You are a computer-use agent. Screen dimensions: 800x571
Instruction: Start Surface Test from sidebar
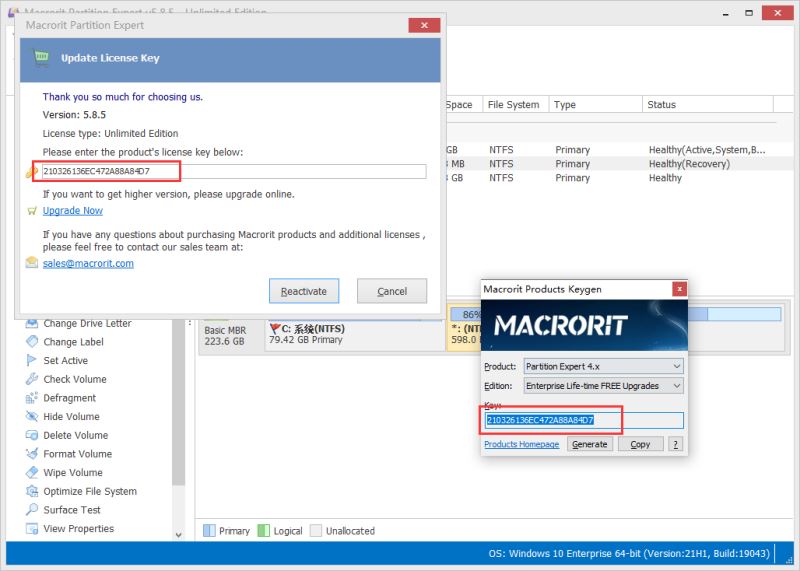click(x=72, y=510)
